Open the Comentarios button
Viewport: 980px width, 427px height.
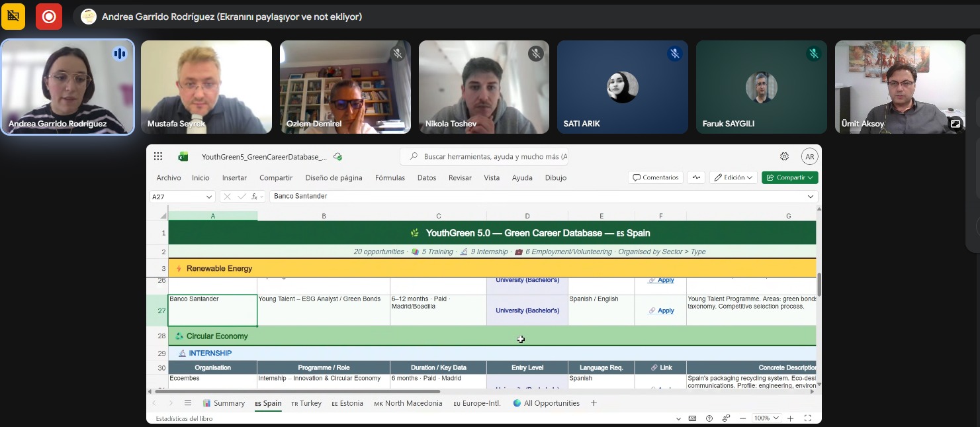[655, 177]
